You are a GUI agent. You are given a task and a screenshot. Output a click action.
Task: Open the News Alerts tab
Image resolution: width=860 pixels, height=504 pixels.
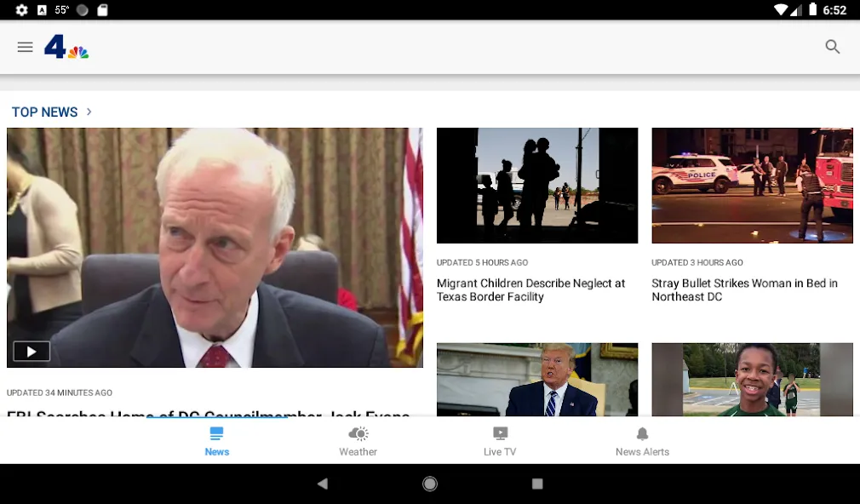[642, 442]
